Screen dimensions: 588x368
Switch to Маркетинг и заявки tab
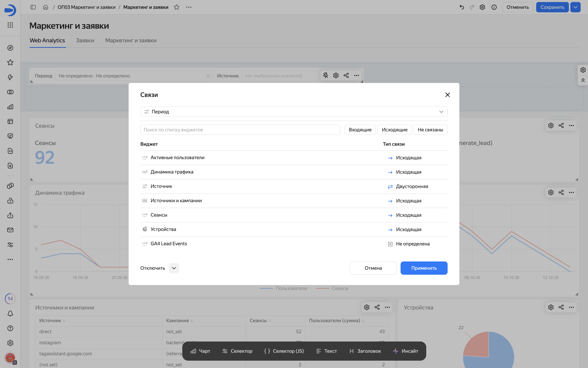pyautogui.click(x=131, y=40)
